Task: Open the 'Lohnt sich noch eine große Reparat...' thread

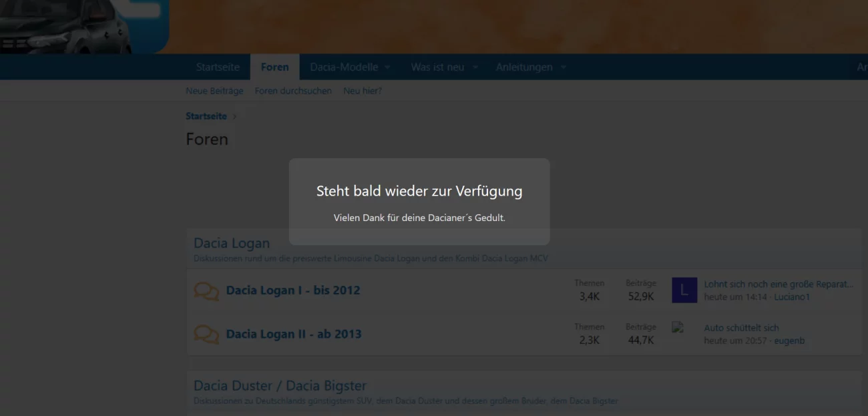Action: [779, 284]
